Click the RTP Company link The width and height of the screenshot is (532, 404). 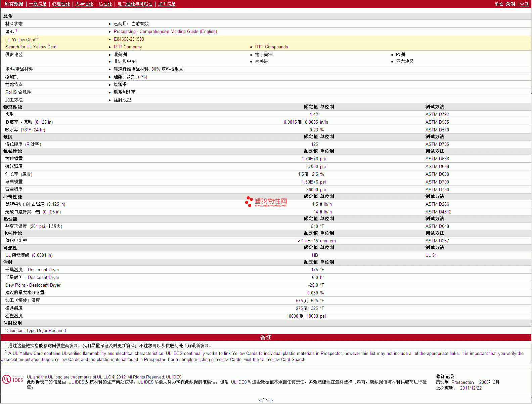click(x=128, y=47)
